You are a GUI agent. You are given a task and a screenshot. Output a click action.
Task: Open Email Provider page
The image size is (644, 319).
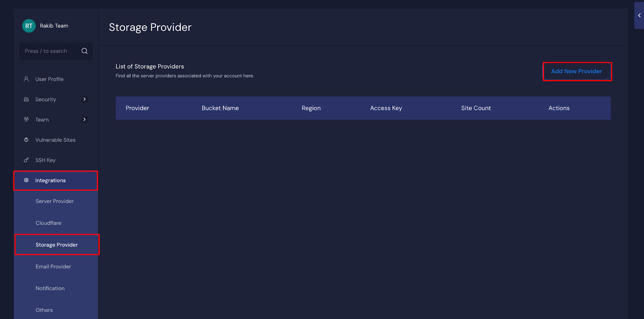pyautogui.click(x=53, y=267)
